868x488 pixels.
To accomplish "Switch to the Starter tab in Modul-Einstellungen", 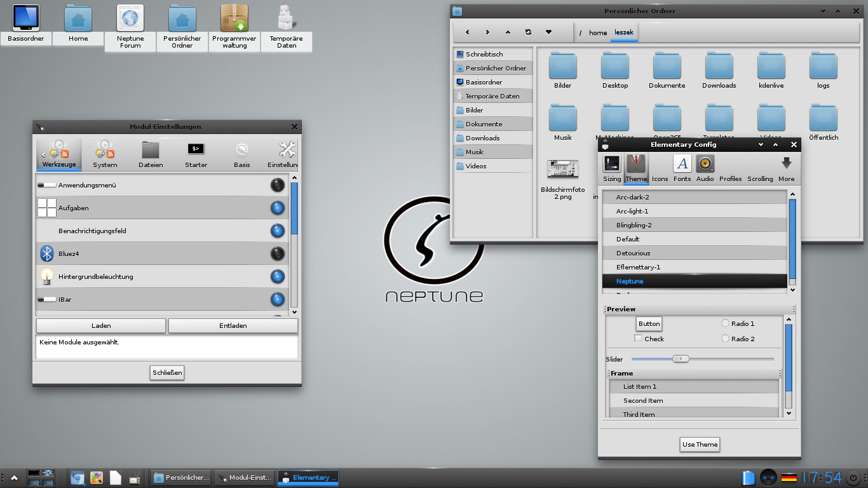I will [196, 155].
